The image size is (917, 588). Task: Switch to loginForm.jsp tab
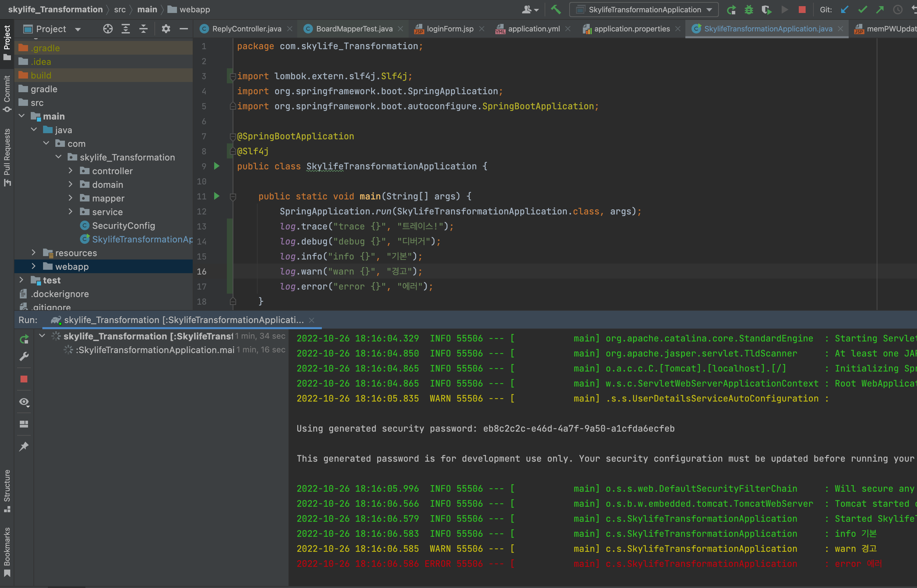450,29
